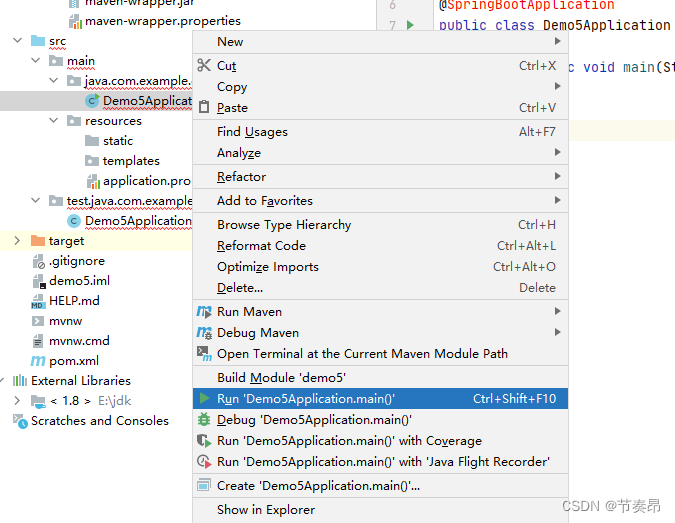Viewport: 675px width, 523px height.
Task: Click the @SpringBootApplication annotation in editor
Action: click(x=526, y=5)
